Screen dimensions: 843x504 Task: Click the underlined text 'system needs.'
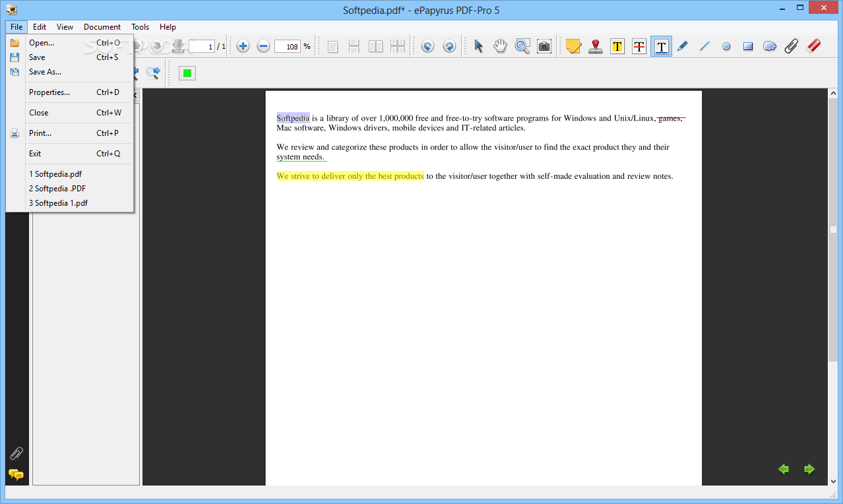[301, 157]
